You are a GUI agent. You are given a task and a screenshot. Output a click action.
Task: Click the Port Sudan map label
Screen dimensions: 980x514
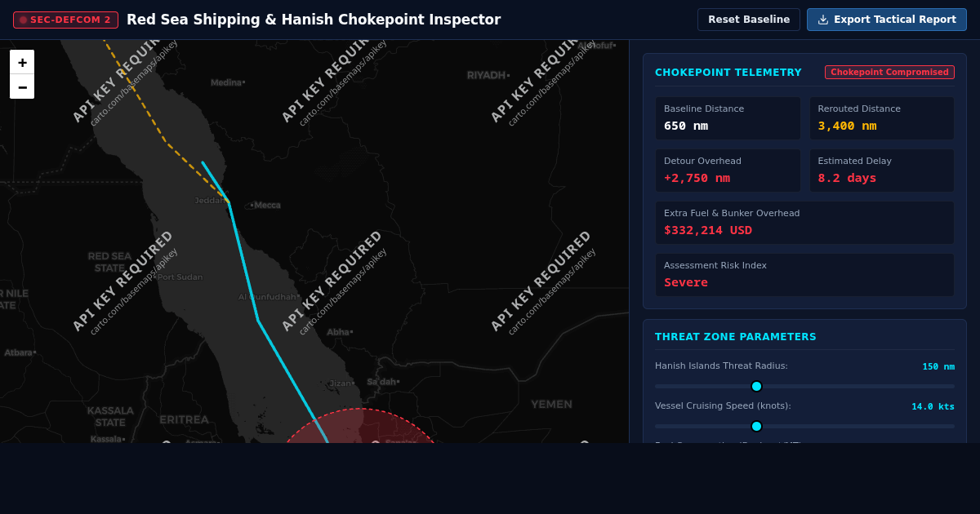click(179, 277)
